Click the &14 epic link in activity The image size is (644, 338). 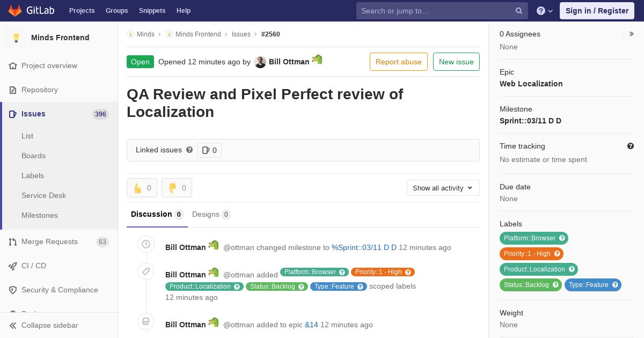[x=311, y=325]
